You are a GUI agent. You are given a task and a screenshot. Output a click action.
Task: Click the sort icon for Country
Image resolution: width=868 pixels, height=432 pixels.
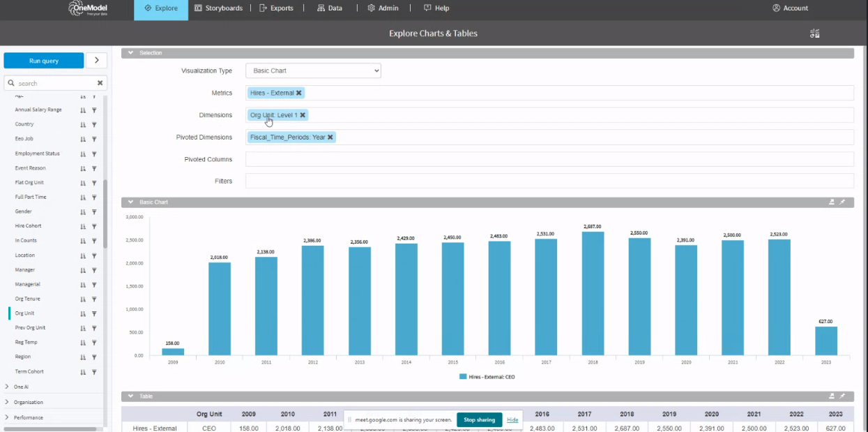[83, 124]
